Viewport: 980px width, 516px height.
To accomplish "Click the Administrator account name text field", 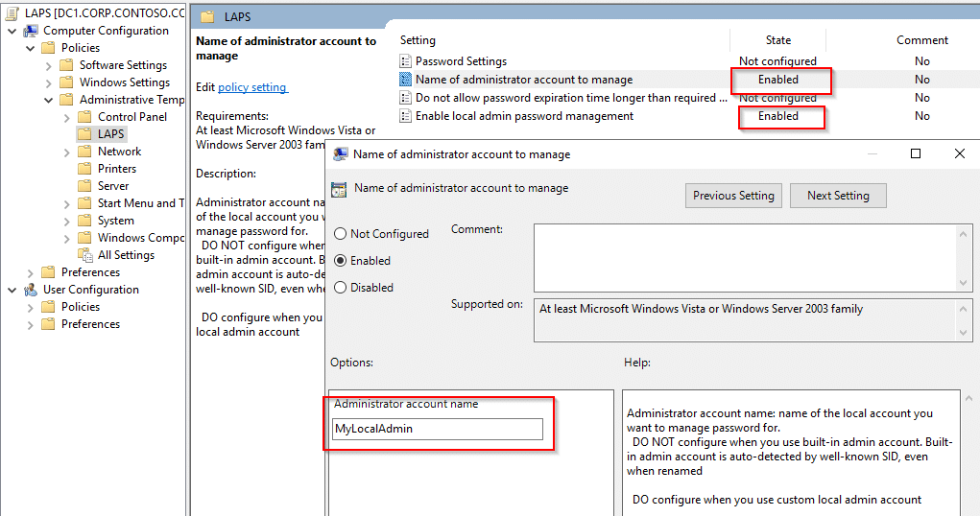I will coord(438,429).
